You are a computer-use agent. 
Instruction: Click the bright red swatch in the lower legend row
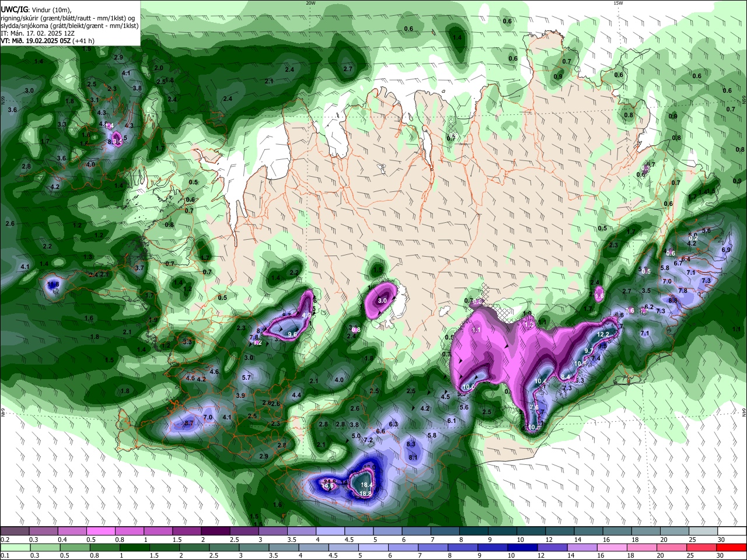731,547
